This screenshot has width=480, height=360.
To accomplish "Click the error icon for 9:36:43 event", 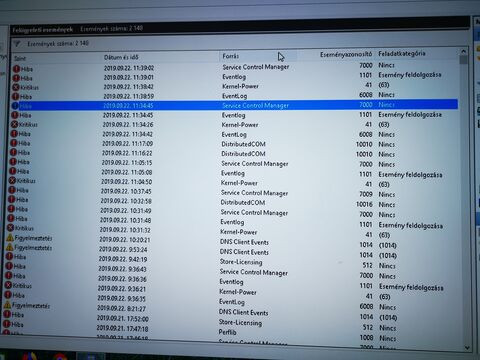I will tap(9, 266).
